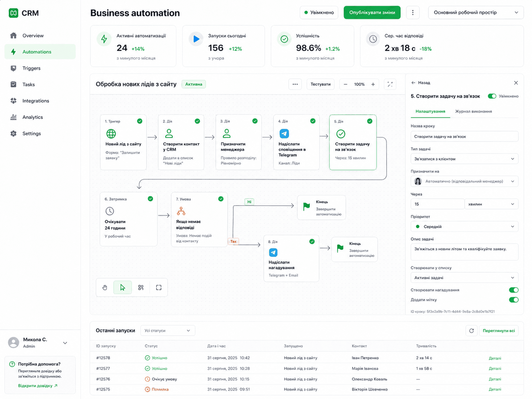
Task: Open the main workspace dropdown
Action: click(476, 12)
